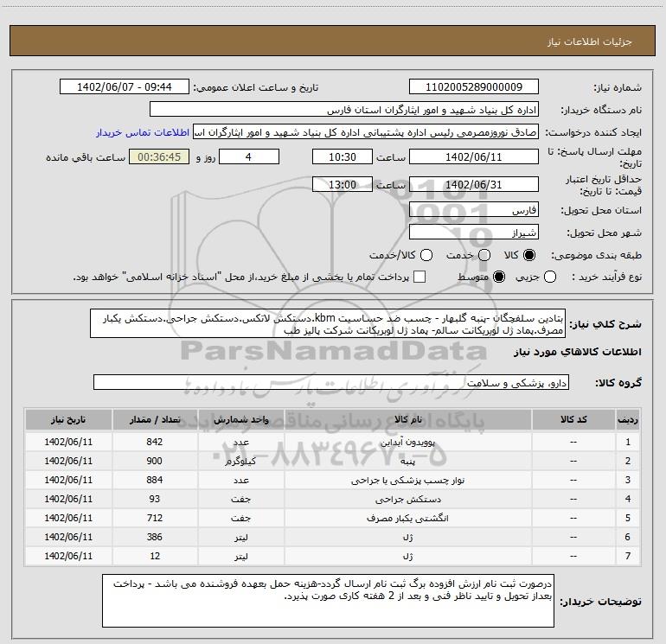This screenshot has height=644, width=666.
Task: Click item name پوویدون آیداین
Action: pos(407,442)
